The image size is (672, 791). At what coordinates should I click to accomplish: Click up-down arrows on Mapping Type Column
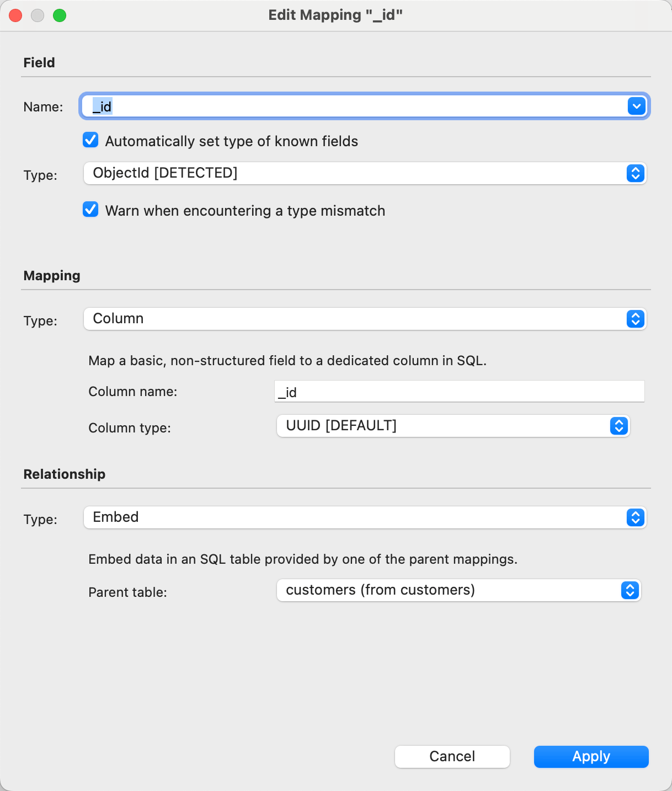[635, 319]
